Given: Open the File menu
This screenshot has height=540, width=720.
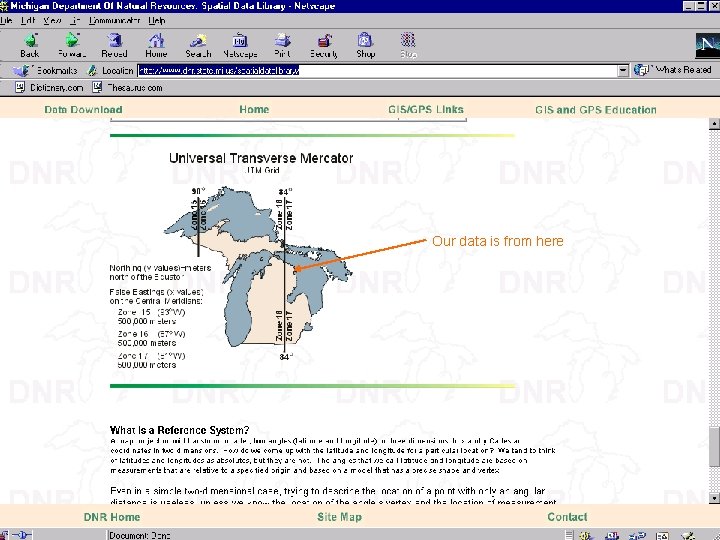Looking at the screenshot, I should pyautogui.click(x=6, y=20).
